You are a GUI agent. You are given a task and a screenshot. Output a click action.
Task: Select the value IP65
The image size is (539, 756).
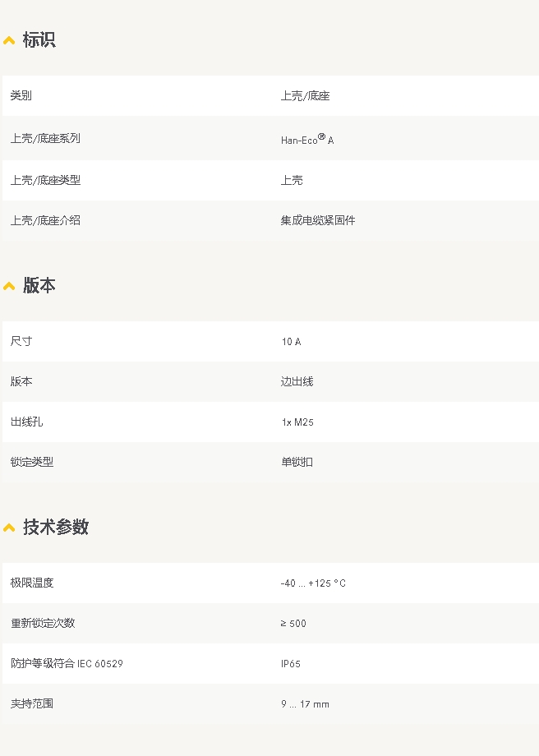click(x=291, y=664)
